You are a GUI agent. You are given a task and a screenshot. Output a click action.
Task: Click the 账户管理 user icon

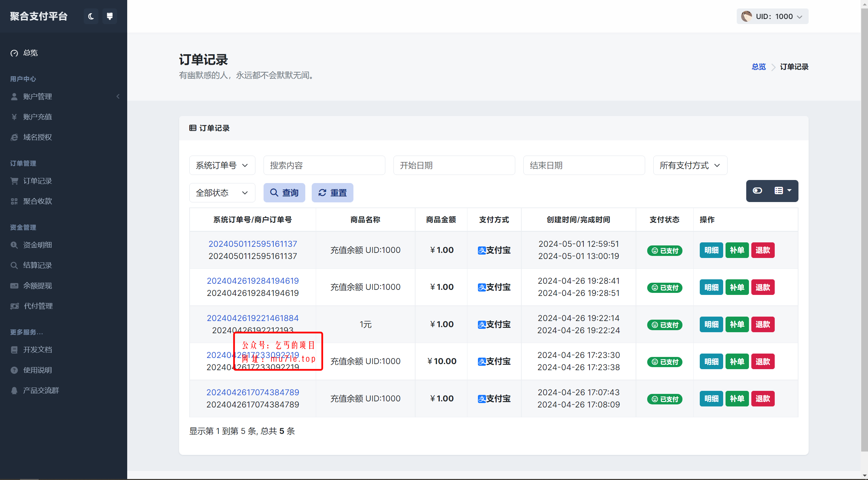coord(14,97)
